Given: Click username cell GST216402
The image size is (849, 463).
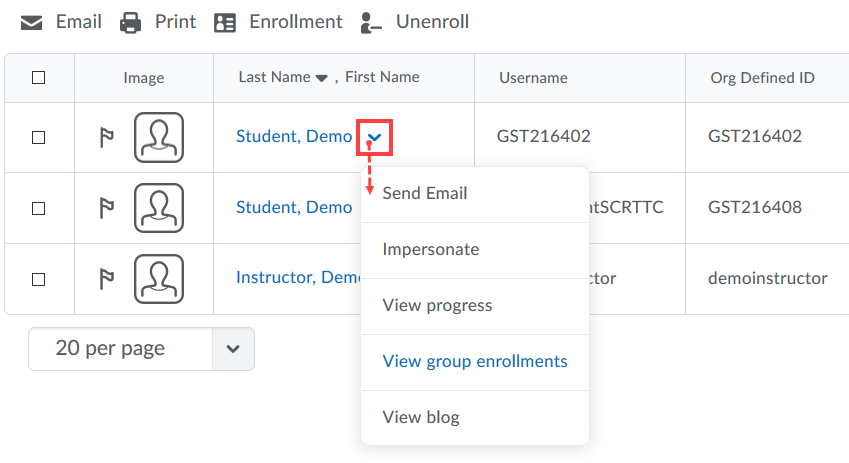Looking at the screenshot, I should coord(544,136).
